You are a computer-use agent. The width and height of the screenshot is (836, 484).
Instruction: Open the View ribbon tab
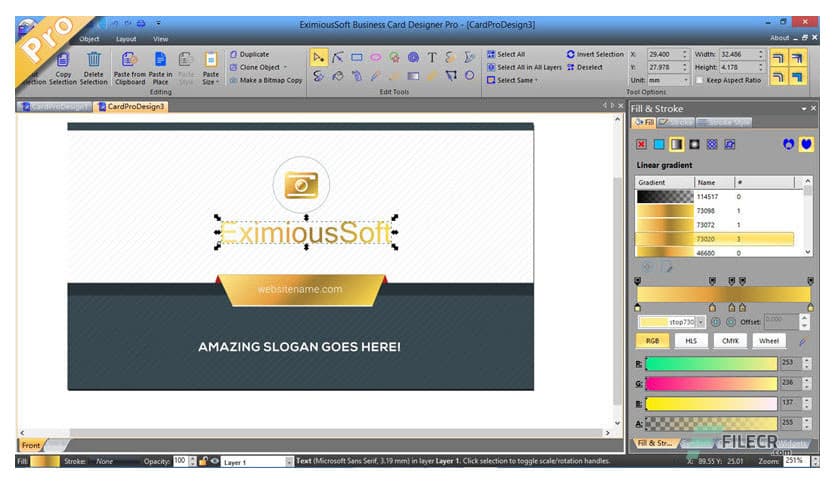coord(160,39)
